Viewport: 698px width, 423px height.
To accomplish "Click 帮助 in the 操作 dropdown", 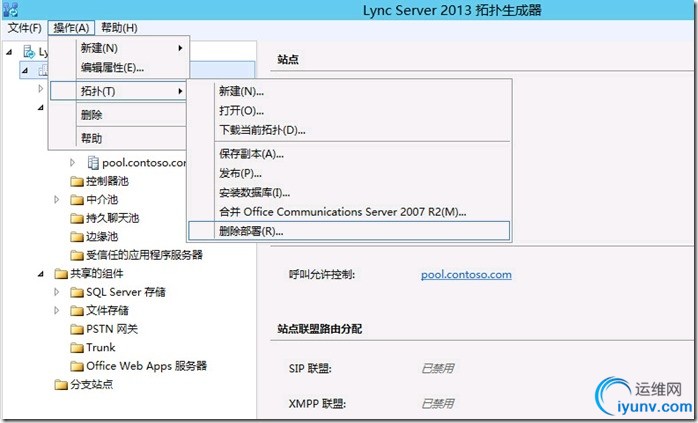I will pyautogui.click(x=118, y=138).
